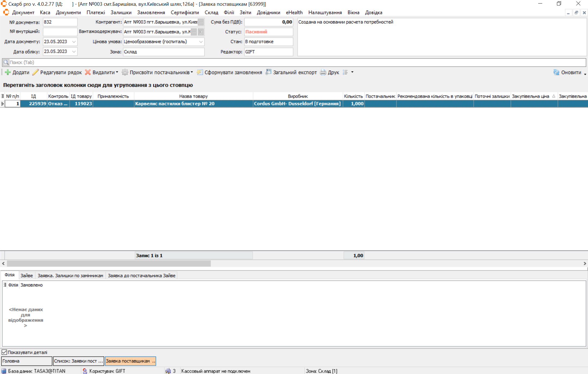
Task: Open the Цінова умова dropdown list
Action: click(x=201, y=42)
